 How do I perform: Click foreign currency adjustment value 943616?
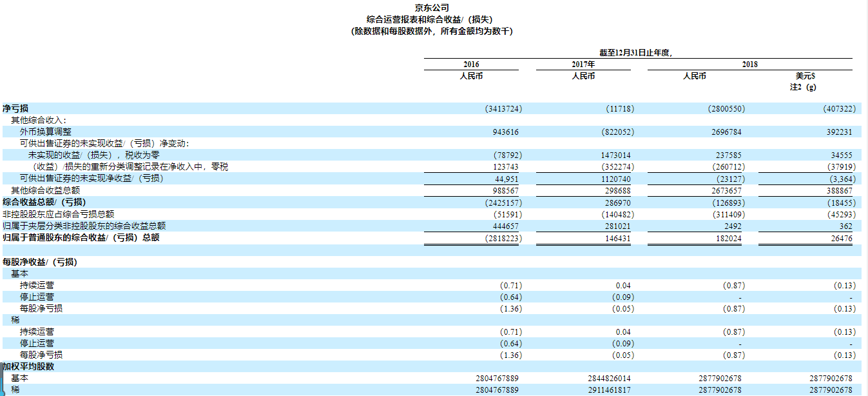[505, 132]
